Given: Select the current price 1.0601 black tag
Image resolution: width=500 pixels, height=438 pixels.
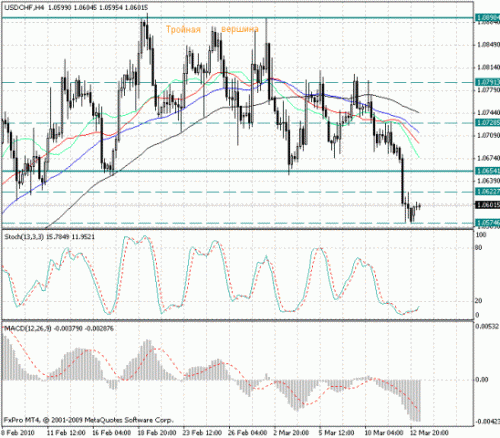Looking at the screenshot, I should coord(487,205).
